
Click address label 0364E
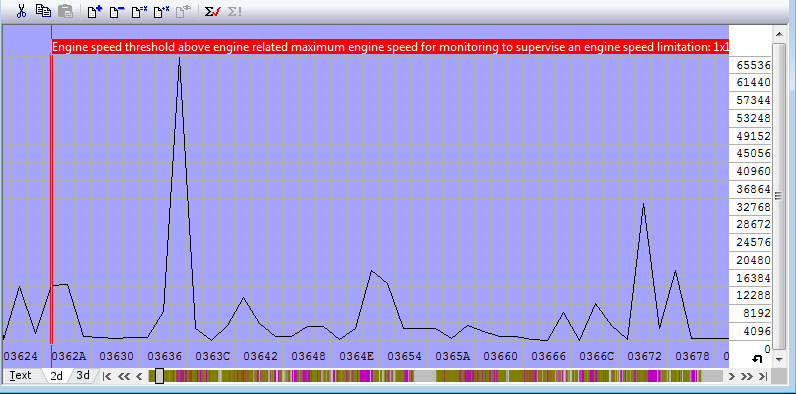coord(356,356)
